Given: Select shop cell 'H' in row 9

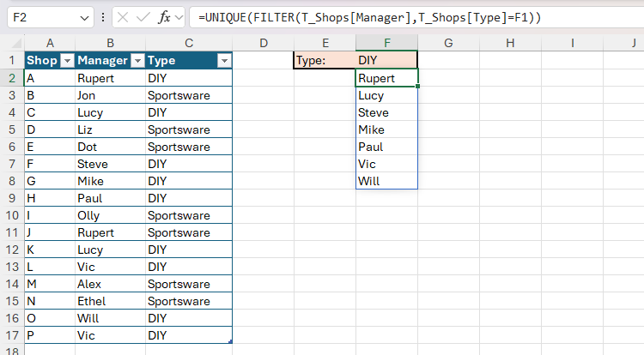Looking at the screenshot, I should tap(50, 198).
